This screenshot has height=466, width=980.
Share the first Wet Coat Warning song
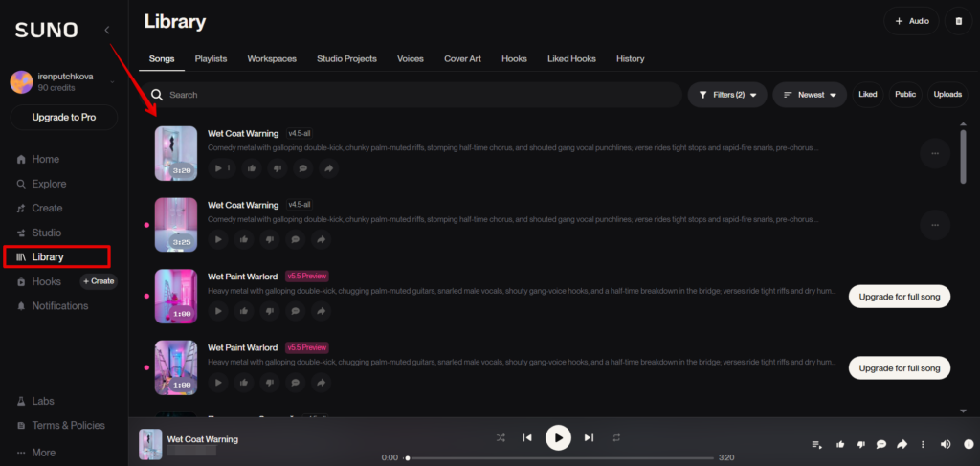tap(329, 168)
